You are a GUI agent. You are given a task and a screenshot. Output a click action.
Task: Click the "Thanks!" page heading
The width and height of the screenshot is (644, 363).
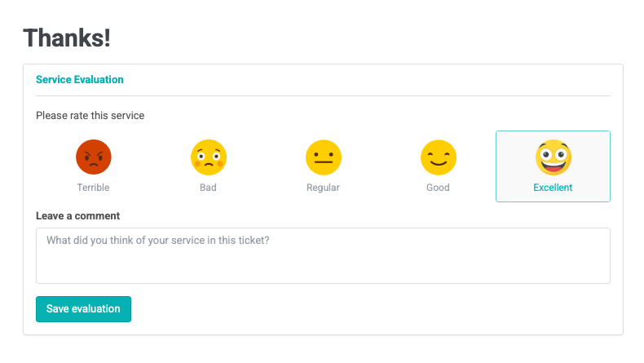click(67, 38)
